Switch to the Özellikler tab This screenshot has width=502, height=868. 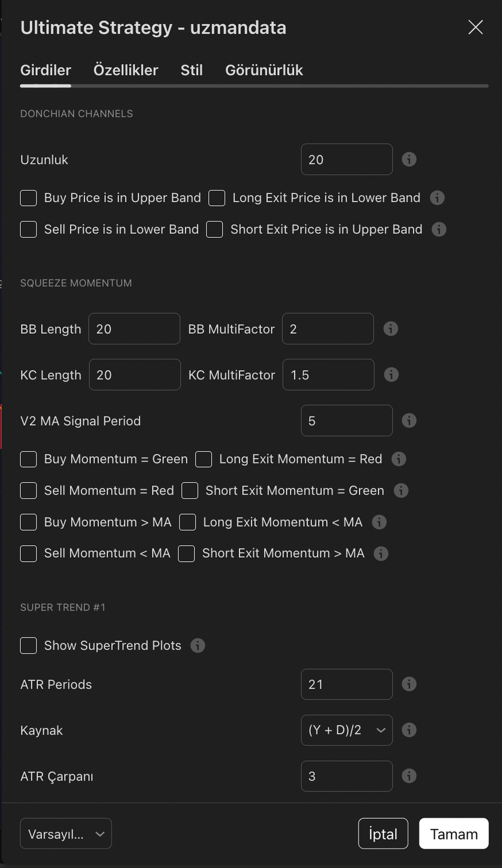pos(126,70)
